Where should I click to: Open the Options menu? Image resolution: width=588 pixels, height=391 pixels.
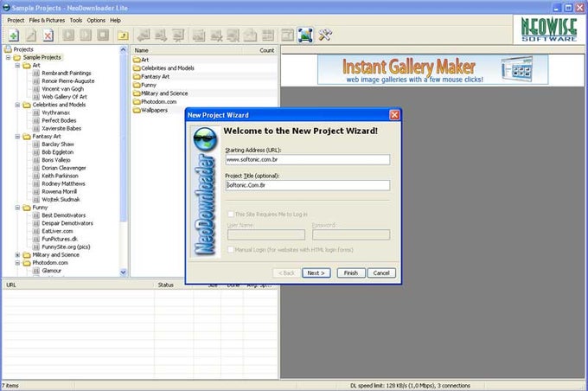click(x=96, y=20)
